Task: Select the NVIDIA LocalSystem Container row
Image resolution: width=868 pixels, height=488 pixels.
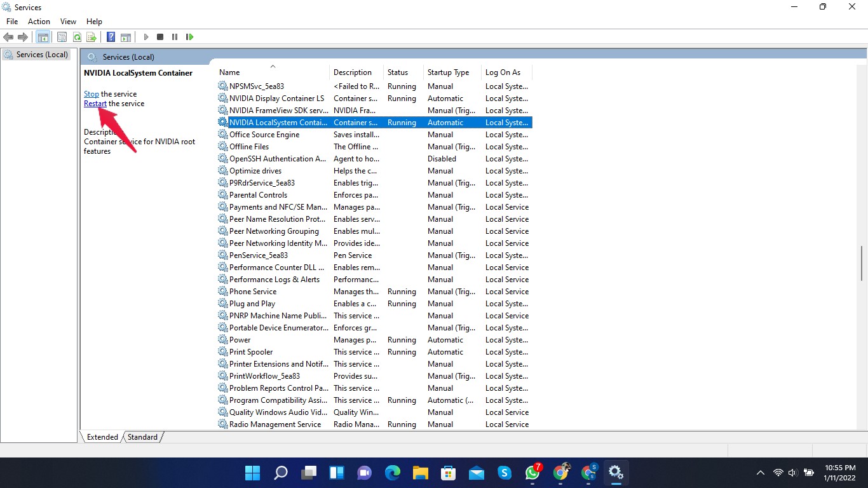Action: pos(375,123)
